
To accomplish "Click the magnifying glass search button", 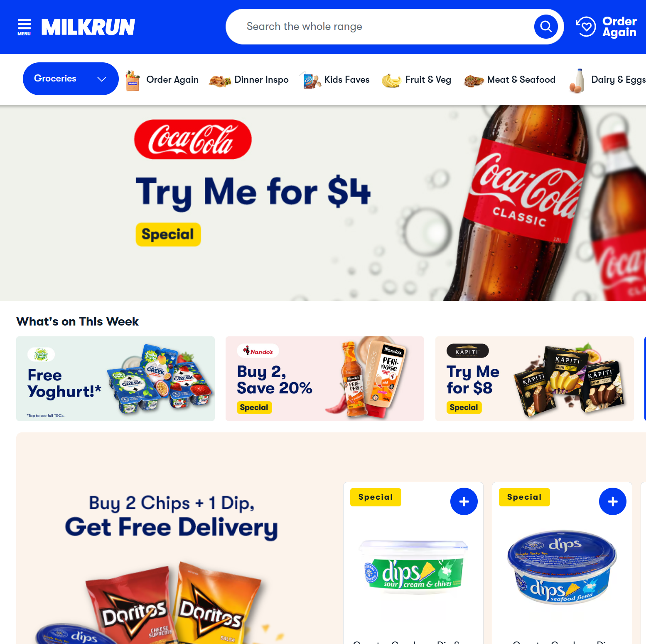I will (546, 27).
